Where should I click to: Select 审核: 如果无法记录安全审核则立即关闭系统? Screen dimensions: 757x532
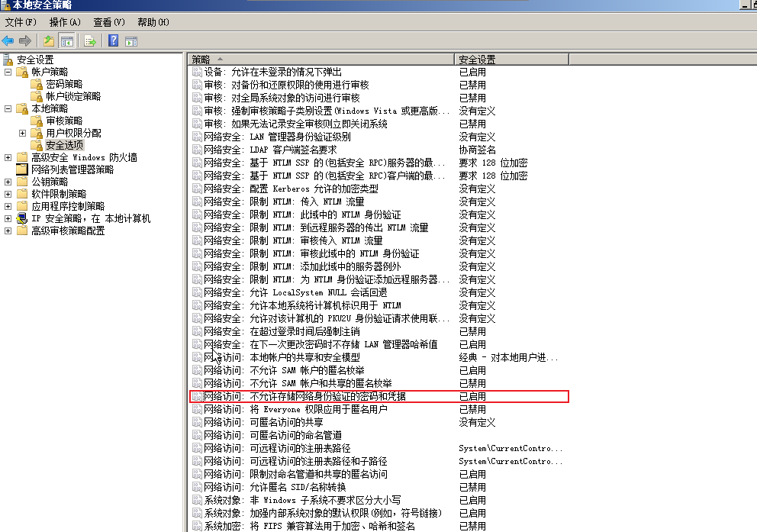(x=295, y=124)
